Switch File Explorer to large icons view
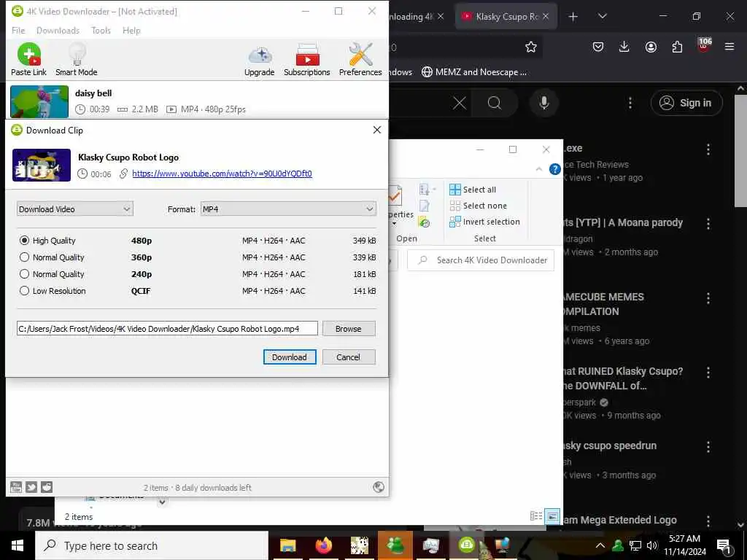 tap(552, 516)
